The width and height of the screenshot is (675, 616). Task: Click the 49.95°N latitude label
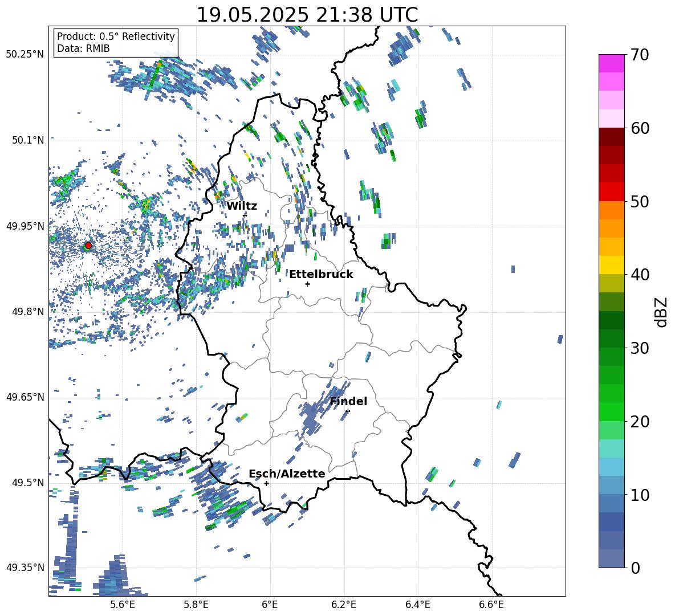[x=25, y=226]
